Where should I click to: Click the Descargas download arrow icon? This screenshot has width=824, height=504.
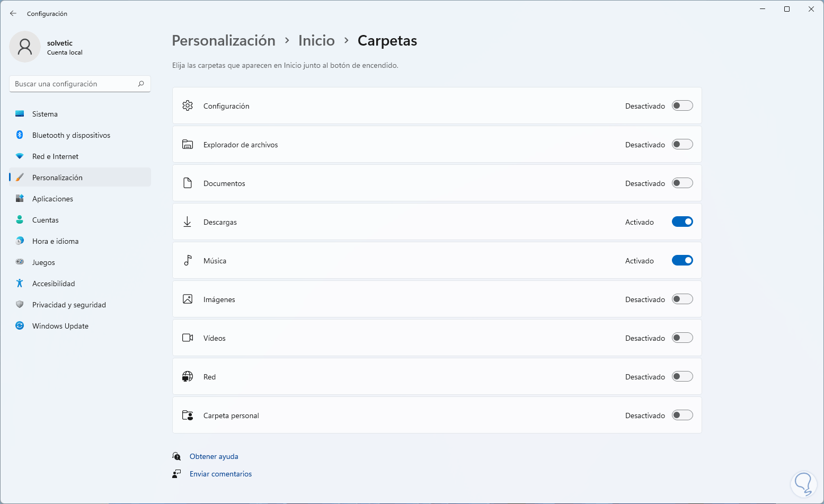188,222
